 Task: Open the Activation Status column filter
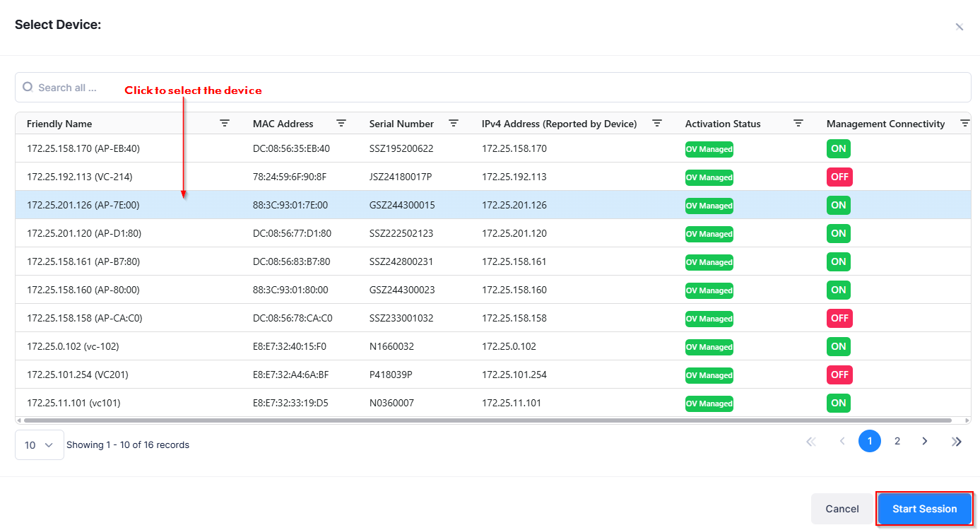[x=798, y=123]
